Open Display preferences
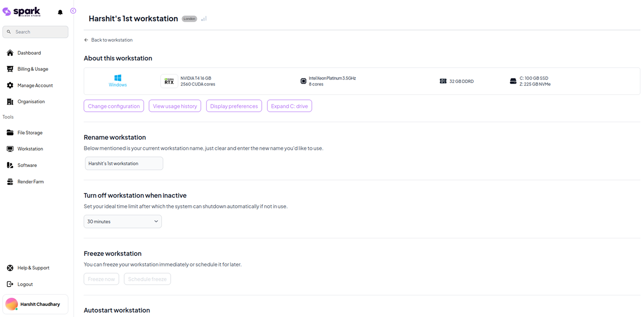644x317 pixels. click(x=234, y=106)
